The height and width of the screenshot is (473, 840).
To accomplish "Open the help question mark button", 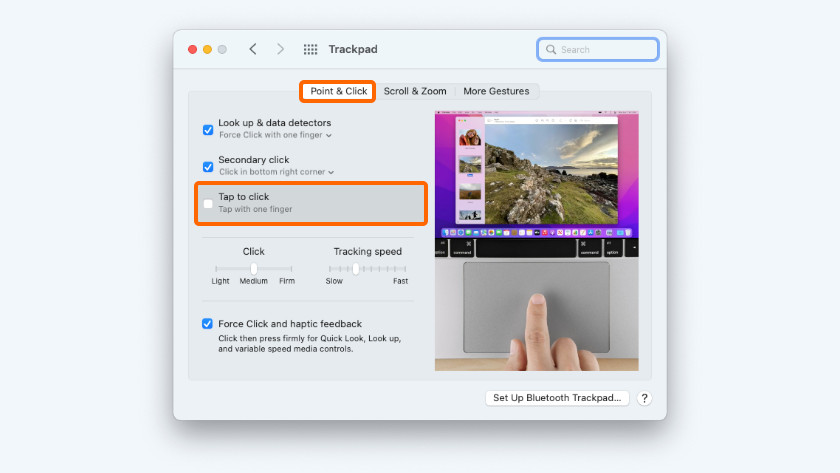I will (x=644, y=398).
